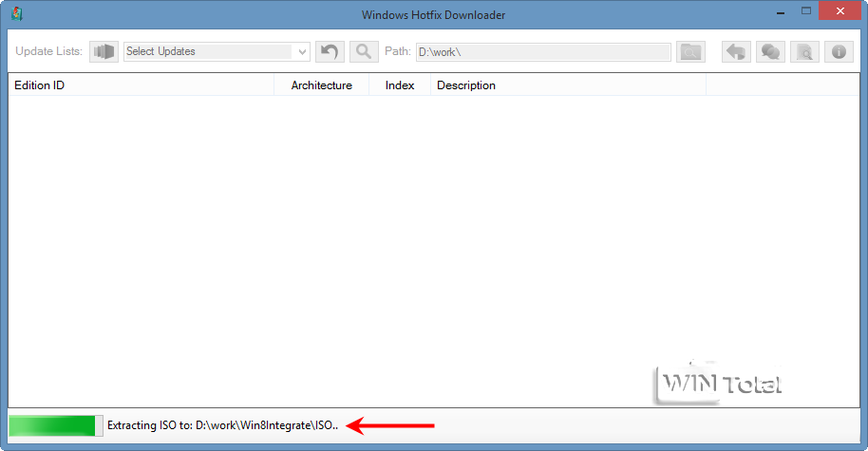Click the Description column header
This screenshot has width=868, height=451.
coord(568,85)
